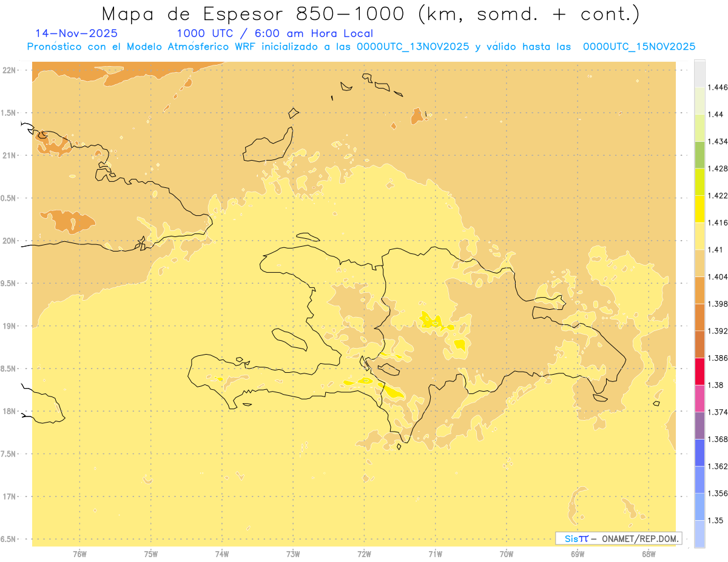
Task: Click the '17N' latitude label
Action: click(x=10, y=497)
